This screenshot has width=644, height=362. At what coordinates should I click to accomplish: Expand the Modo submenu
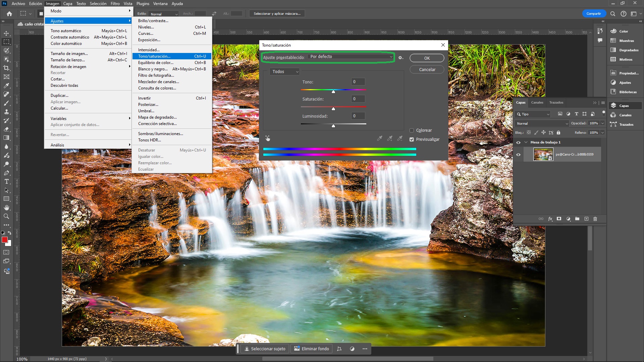pyautogui.click(x=88, y=11)
